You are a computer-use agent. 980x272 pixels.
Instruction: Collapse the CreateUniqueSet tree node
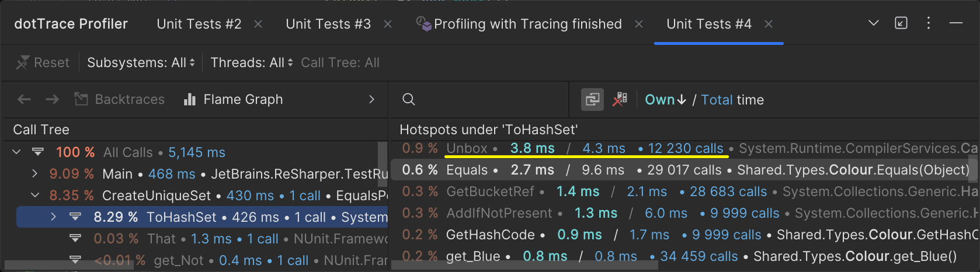[35, 196]
